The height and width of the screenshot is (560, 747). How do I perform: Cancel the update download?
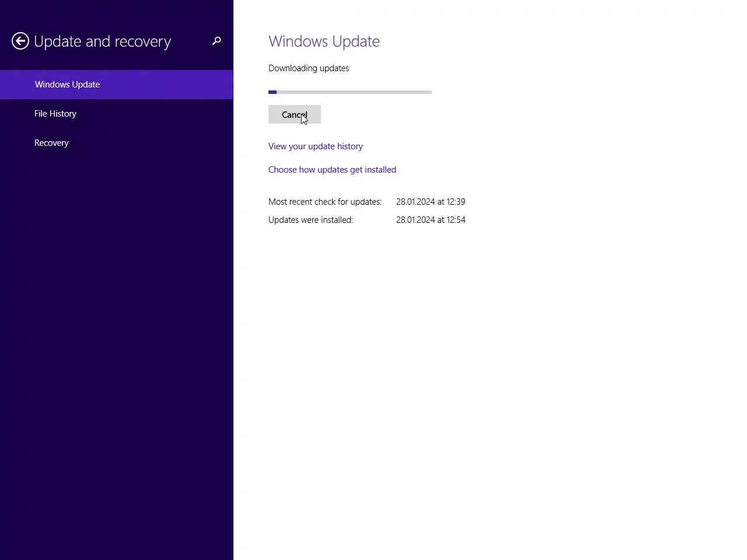tap(295, 114)
